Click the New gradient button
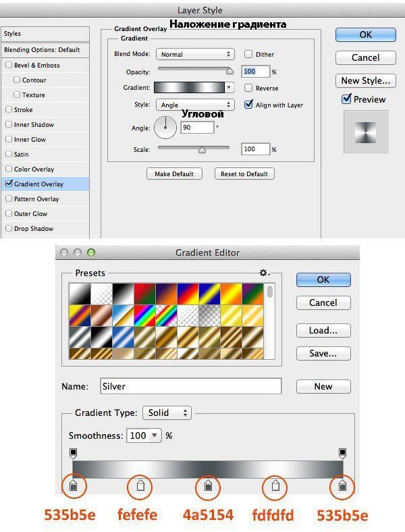Image resolution: width=405 pixels, height=532 pixels. click(323, 386)
